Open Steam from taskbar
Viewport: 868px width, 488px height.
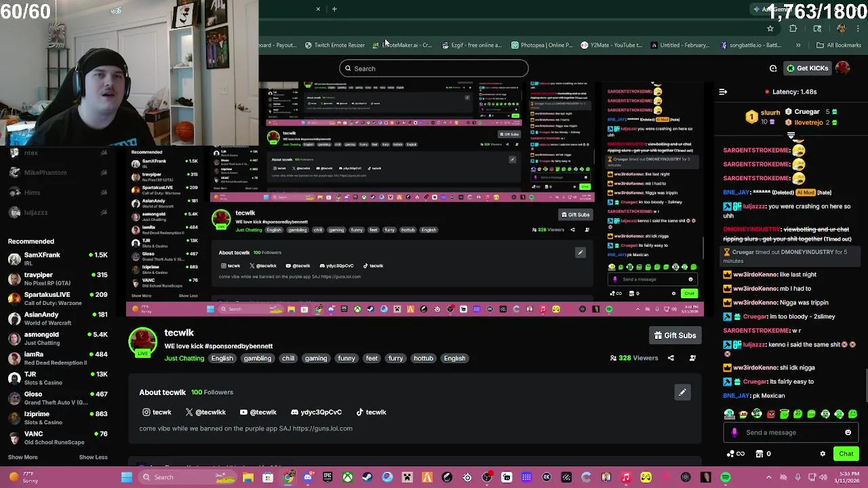[368, 477]
